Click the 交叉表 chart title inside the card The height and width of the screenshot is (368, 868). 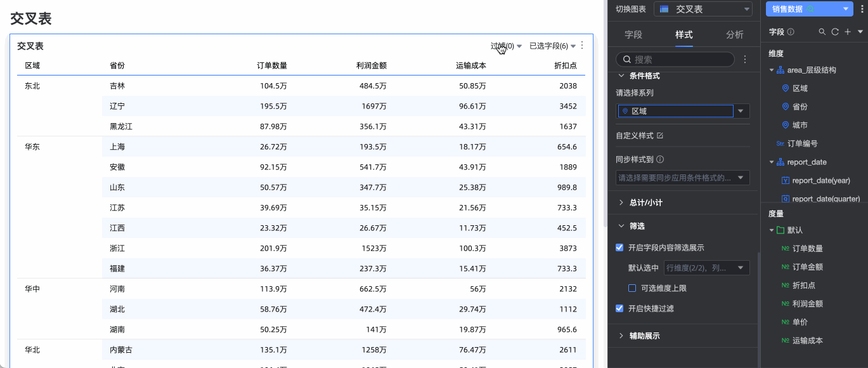(30, 46)
